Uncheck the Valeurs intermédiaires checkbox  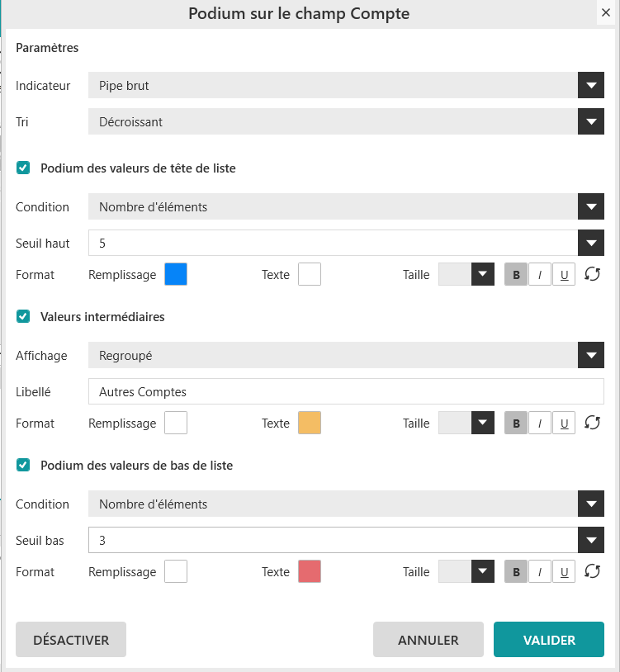point(23,317)
